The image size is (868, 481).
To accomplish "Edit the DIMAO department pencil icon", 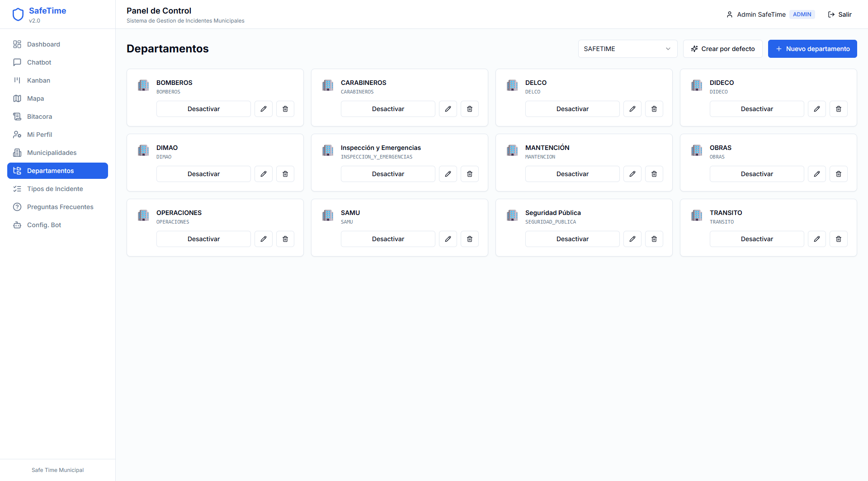I will coord(264,174).
